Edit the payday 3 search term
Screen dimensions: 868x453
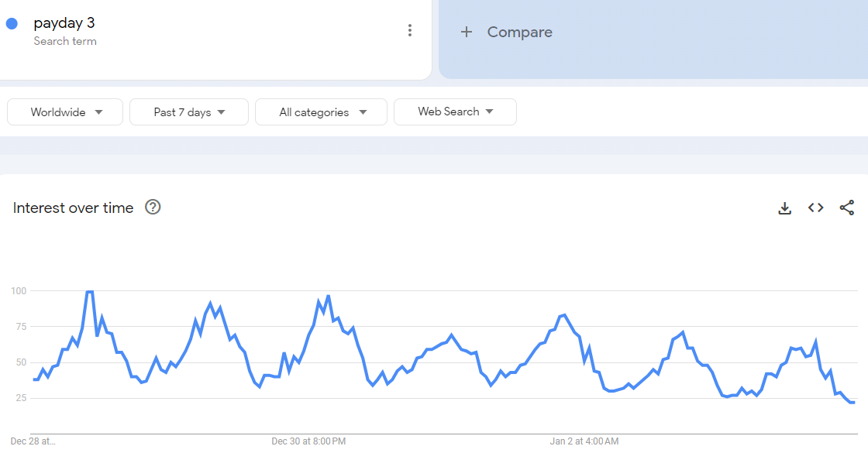[x=64, y=22]
